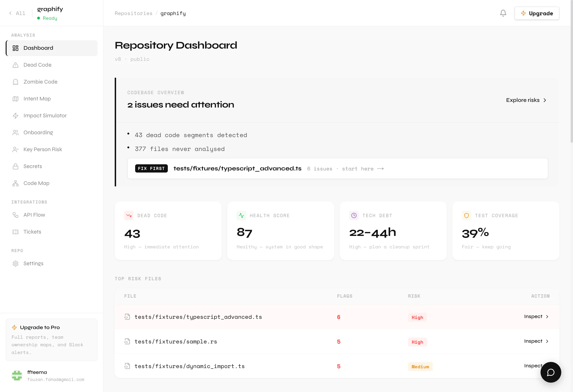Open Tickets integration
This screenshot has height=392, width=573.
[x=52, y=232]
